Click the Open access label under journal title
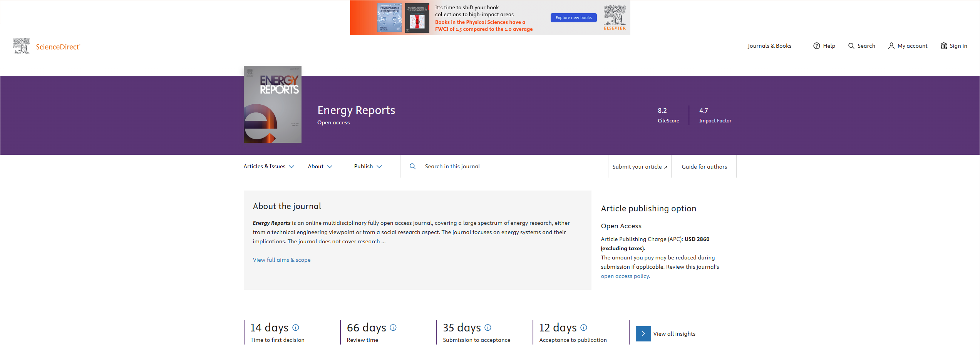The width and height of the screenshot is (980, 363). tap(333, 122)
